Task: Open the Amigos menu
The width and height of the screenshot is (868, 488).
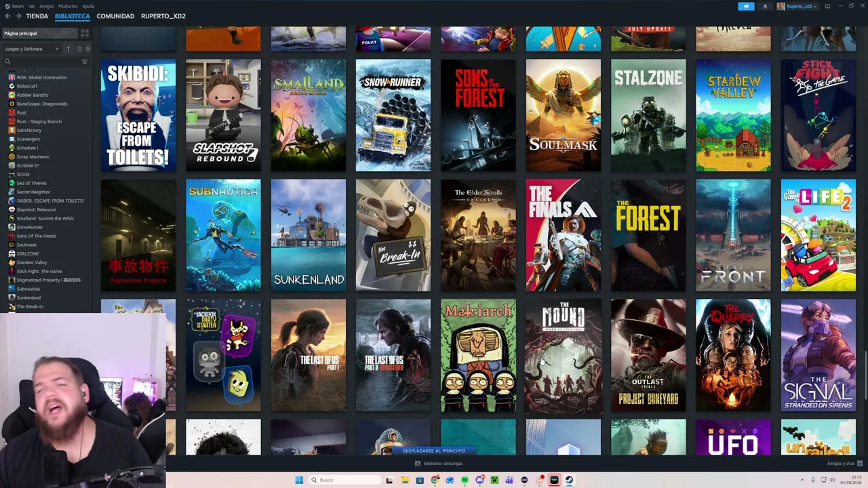Action: [47, 6]
